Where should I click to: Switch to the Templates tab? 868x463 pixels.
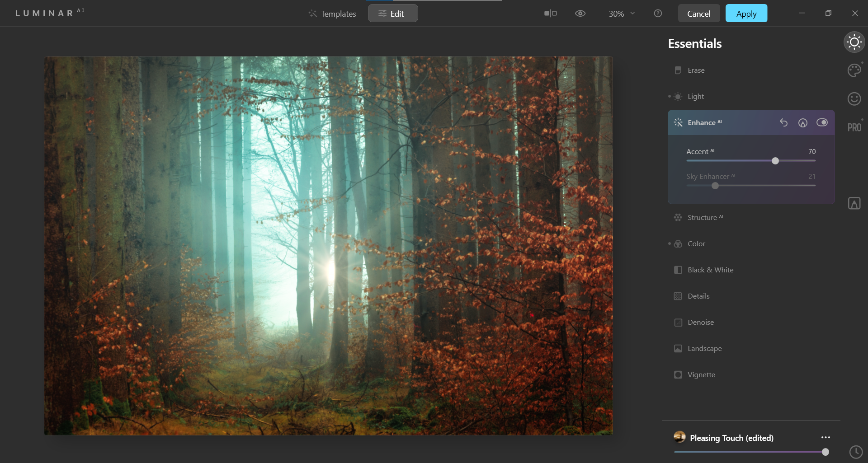coord(332,14)
